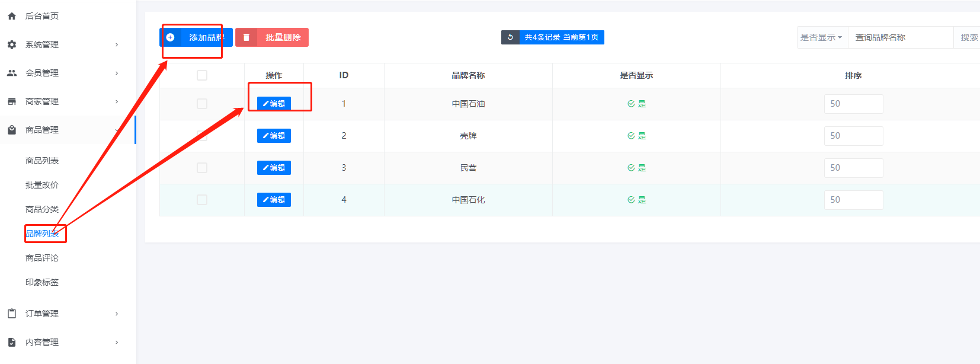Click 编辑 for 民营
This screenshot has width=980, height=364.
pyautogui.click(x=274, y=168)
